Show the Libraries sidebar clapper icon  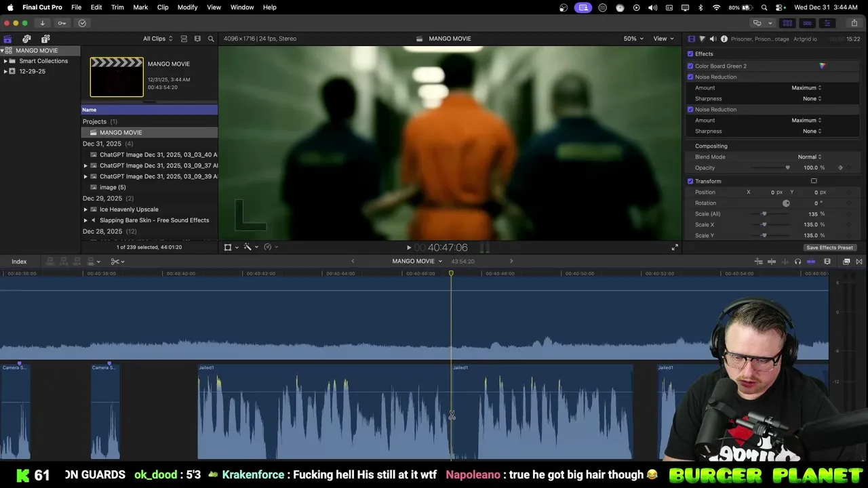(x=7, y=39)
